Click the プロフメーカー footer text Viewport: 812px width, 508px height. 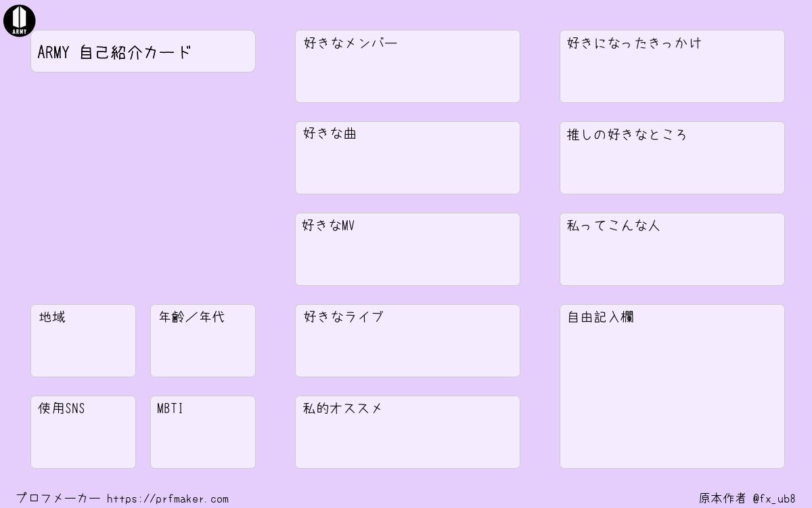(58, 499)
